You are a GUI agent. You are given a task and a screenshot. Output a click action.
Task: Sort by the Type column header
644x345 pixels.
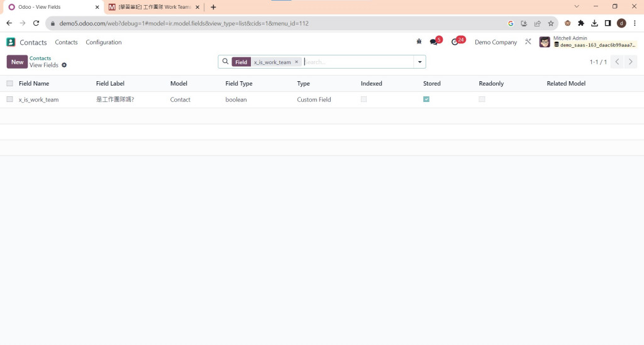point(304,84)
